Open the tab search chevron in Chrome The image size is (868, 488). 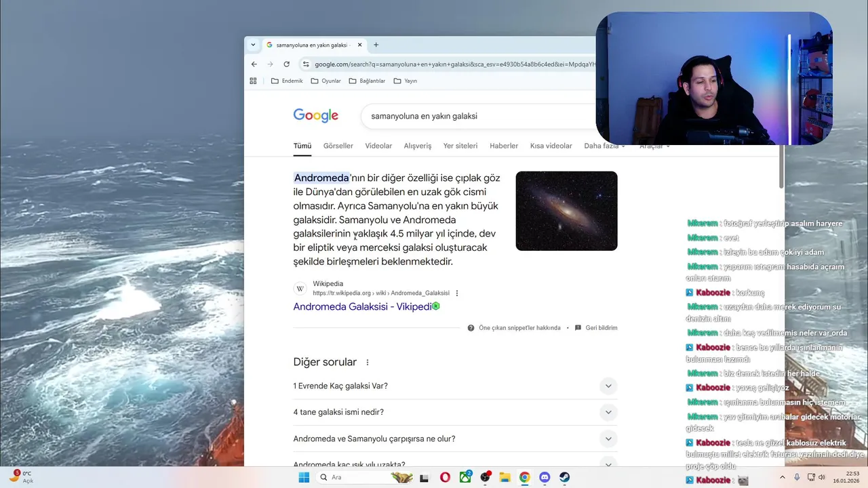tap(253, 45)
